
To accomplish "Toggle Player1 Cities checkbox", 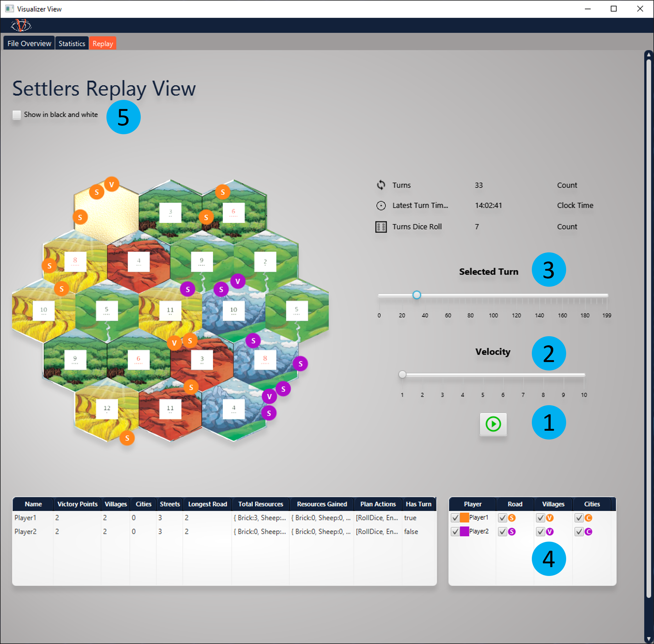I will pos(579,517).
